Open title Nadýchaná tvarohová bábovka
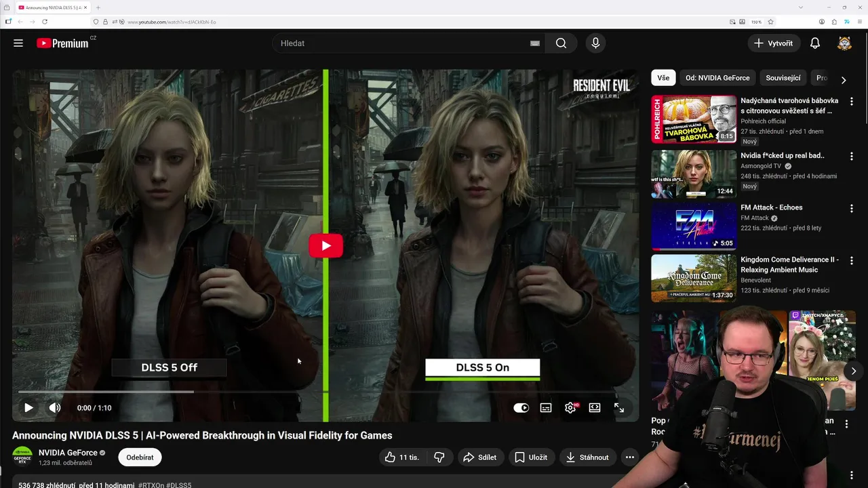The height and width of the screenshot is (488, 868). click(789, 106)
